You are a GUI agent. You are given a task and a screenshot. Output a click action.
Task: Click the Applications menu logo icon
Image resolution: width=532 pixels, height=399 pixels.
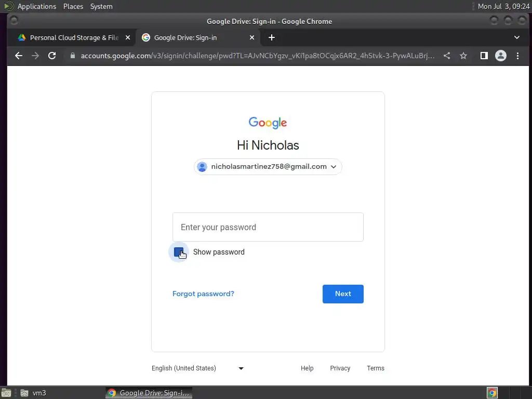click(x=8, y=6)
